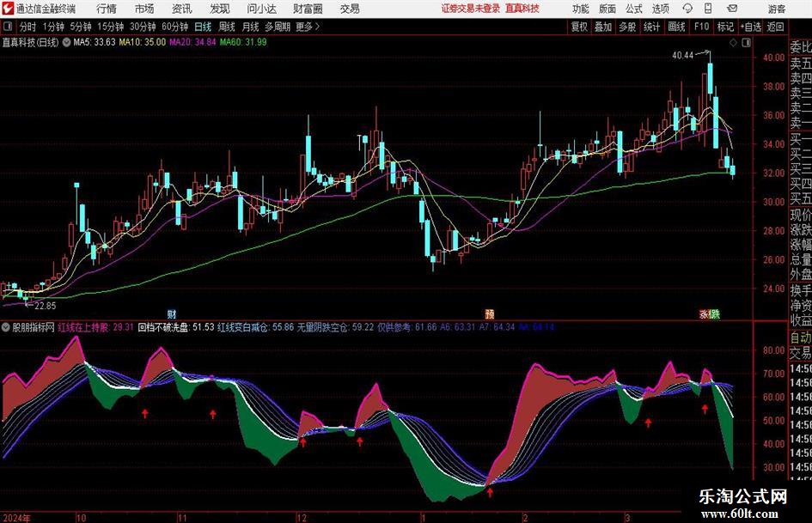
Task: Switch to 60分钟 chart period
Action: [175, 27]
